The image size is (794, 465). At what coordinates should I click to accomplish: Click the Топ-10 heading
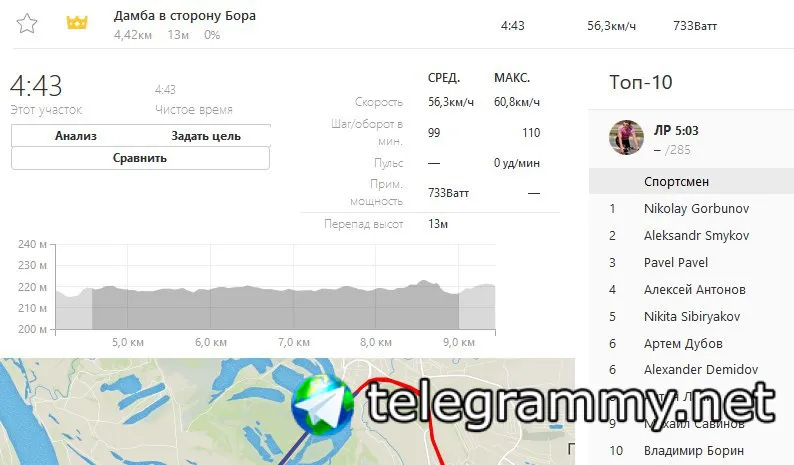click(641, 82)
